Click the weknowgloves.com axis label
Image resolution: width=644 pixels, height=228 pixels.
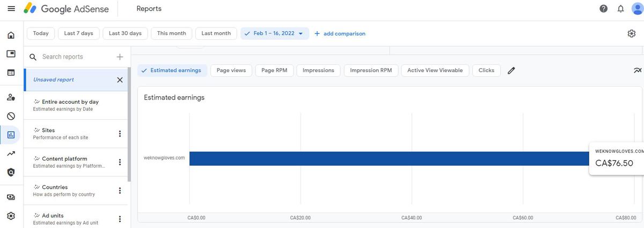[164, 158]
